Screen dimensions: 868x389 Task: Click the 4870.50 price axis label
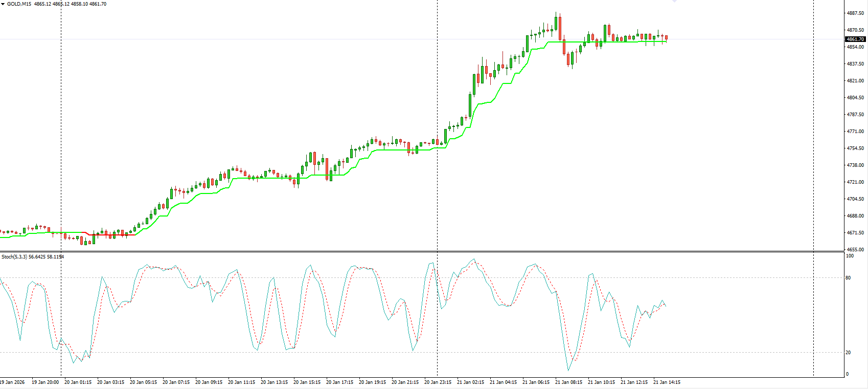[x=855, y=30]
